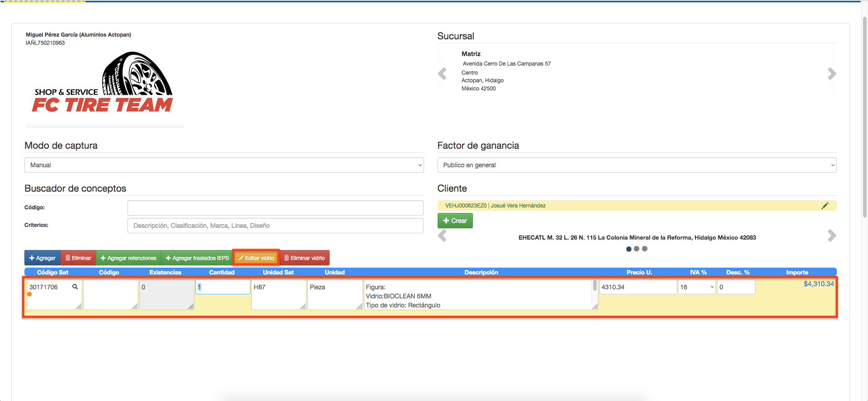Click the Eliminar vidrio button
Viewport: 868px width, 401px height.
pyautogui.click(x=304, y=258)
